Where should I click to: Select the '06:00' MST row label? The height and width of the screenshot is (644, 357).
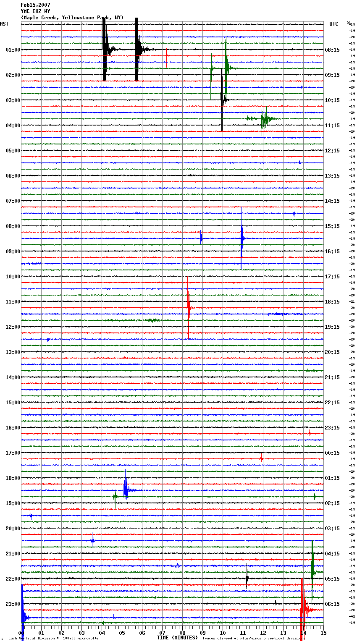[x=13, y=176]
